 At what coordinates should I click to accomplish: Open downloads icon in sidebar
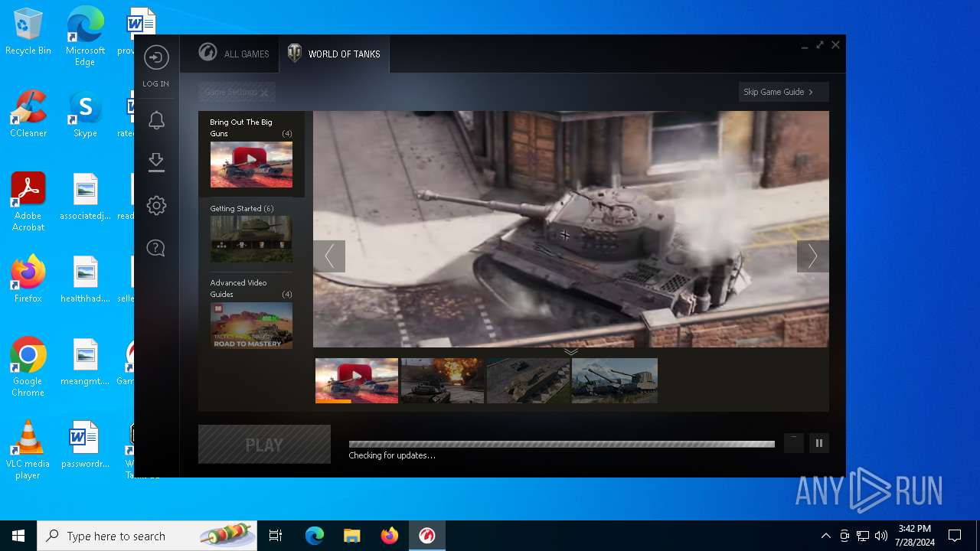click(x=156, y=161)
